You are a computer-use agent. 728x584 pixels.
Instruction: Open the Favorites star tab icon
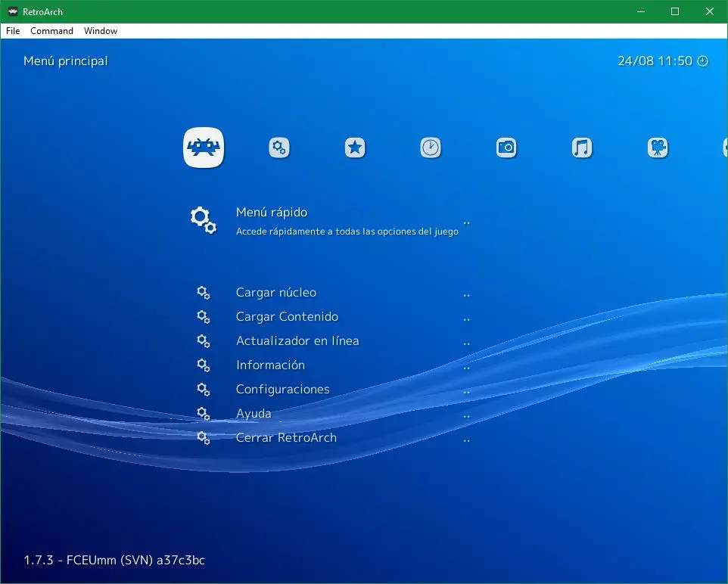tap(355, 148)
